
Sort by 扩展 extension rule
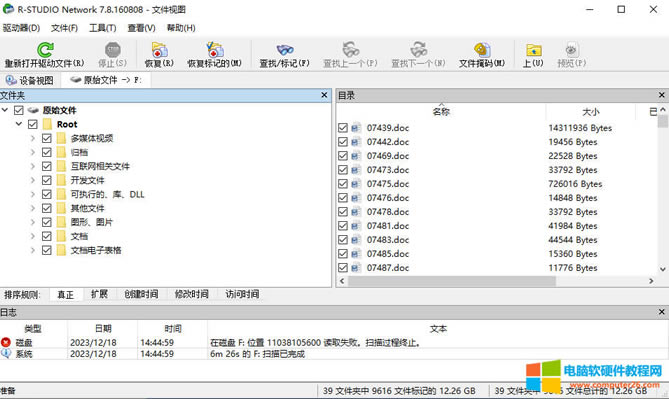pos(99,294)
